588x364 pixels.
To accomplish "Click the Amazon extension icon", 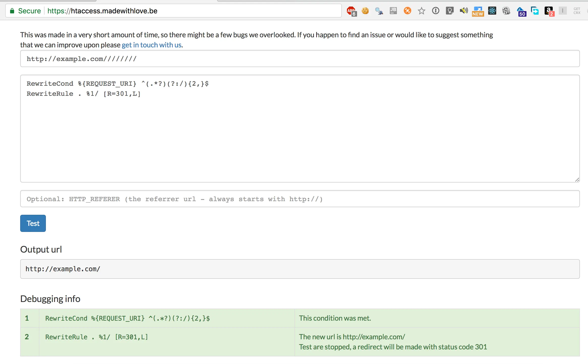I will point(549,11).
